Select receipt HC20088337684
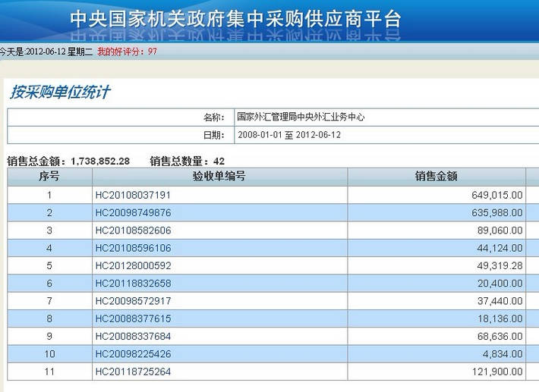This screenshot has width=539, height=392. 133,337
